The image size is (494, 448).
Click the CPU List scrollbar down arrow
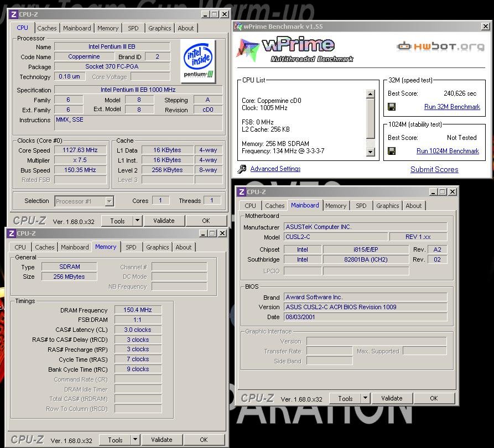(x=371, y=152)
